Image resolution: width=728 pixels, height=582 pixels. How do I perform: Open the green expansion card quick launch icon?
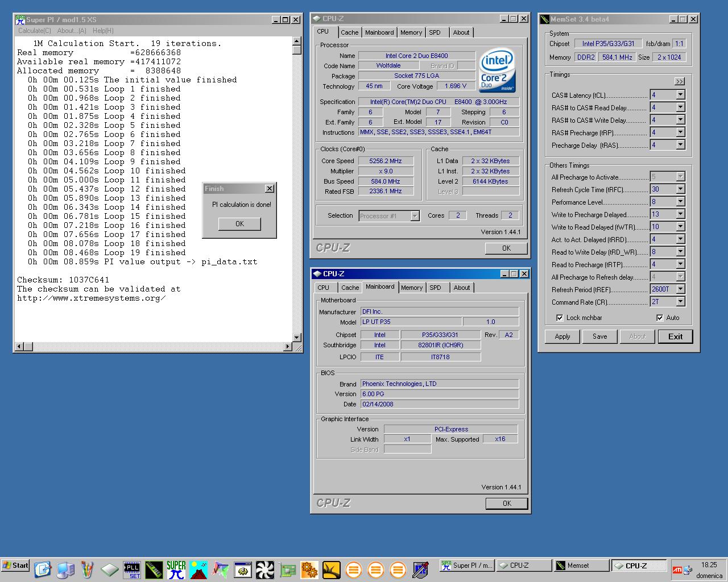[x=287, y=569]
